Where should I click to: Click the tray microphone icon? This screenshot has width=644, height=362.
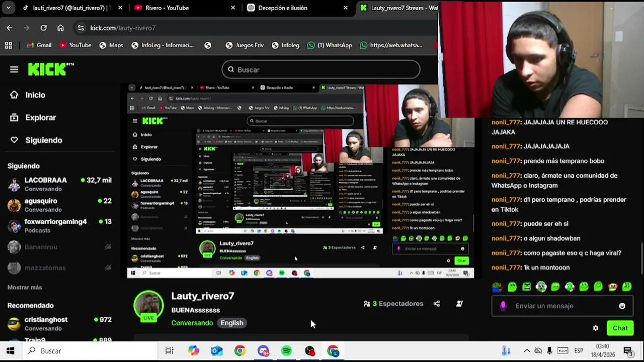point(550,351)
